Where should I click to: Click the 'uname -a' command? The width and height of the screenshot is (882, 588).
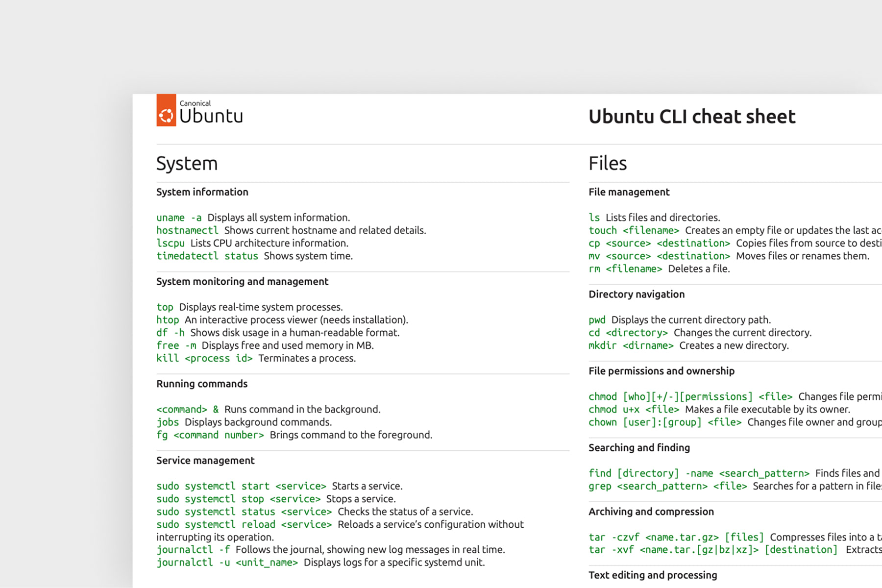(179, 218)
